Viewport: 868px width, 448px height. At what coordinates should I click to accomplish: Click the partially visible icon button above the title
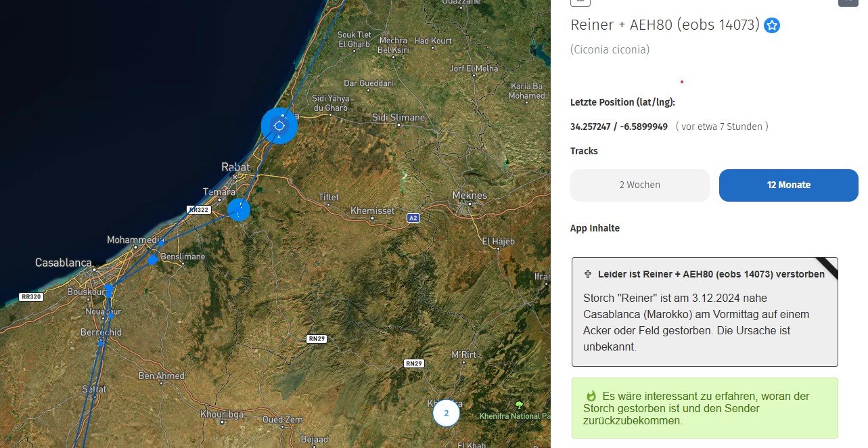click(x=580, y=2)
